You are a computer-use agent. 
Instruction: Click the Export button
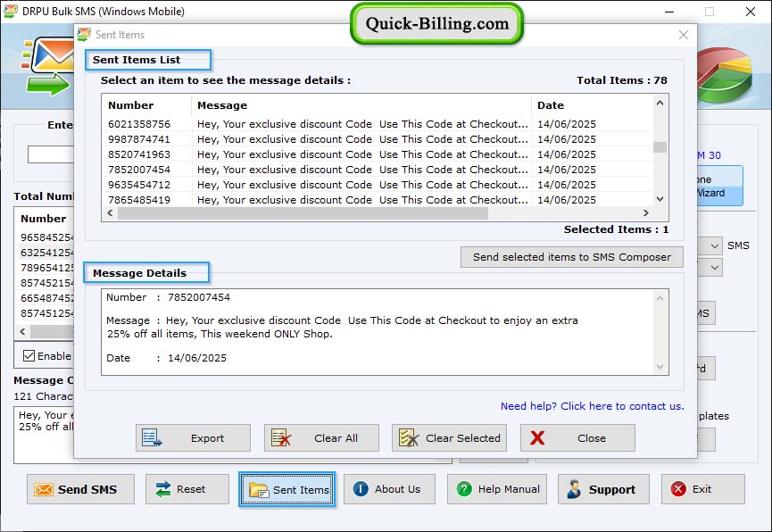tap(193, 438)
